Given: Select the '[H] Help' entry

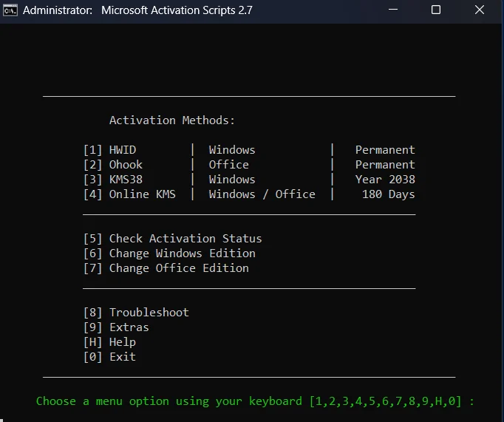Looking at the screenshot, I should tap(109, 342).
